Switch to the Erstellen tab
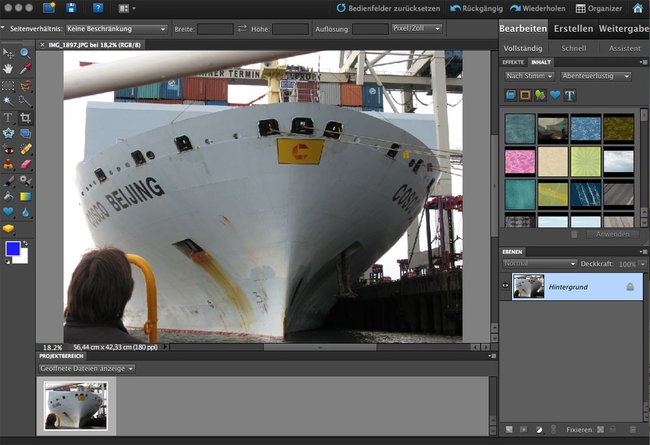Viewport: 650px width, 445px height. point(573,29)
